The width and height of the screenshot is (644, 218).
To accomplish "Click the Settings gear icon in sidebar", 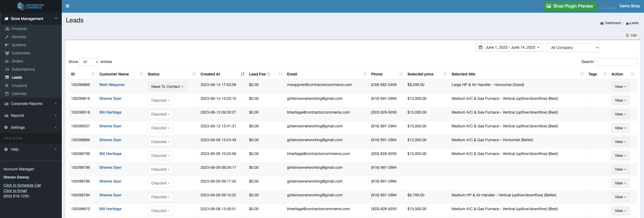I will pos(6,127).
